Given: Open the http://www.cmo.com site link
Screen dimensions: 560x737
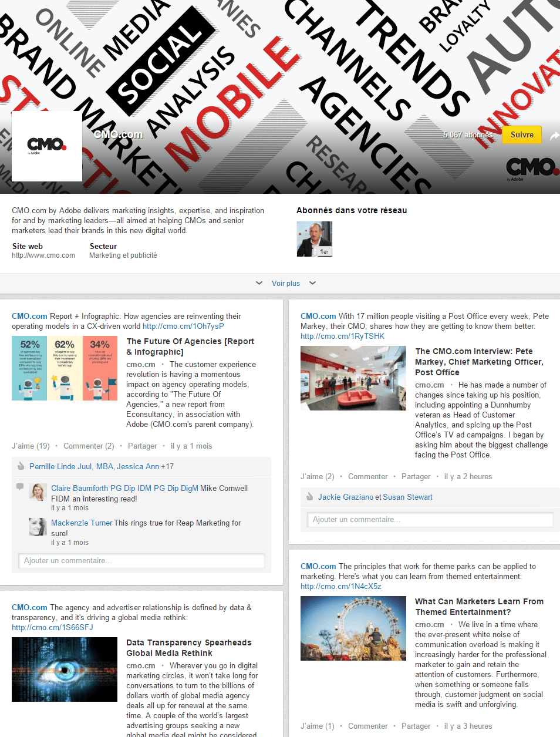Looking at the screenshot, I should (43, 255).
